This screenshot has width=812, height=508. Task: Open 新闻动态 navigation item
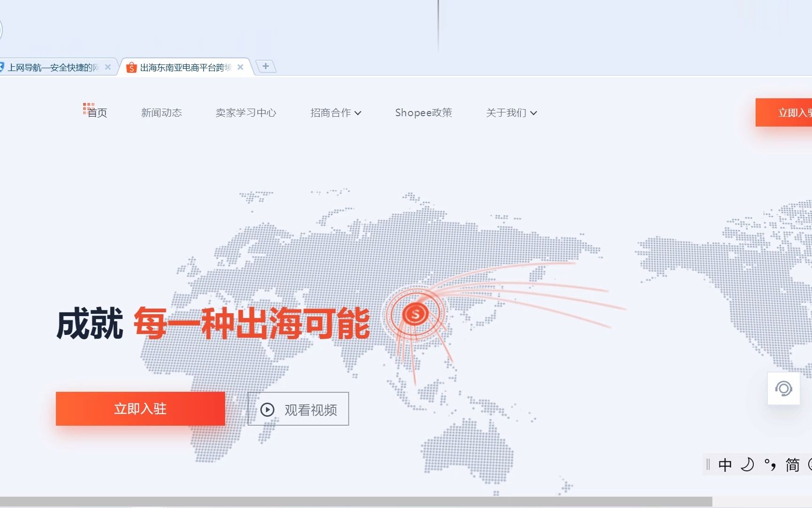tap(162, 113)
